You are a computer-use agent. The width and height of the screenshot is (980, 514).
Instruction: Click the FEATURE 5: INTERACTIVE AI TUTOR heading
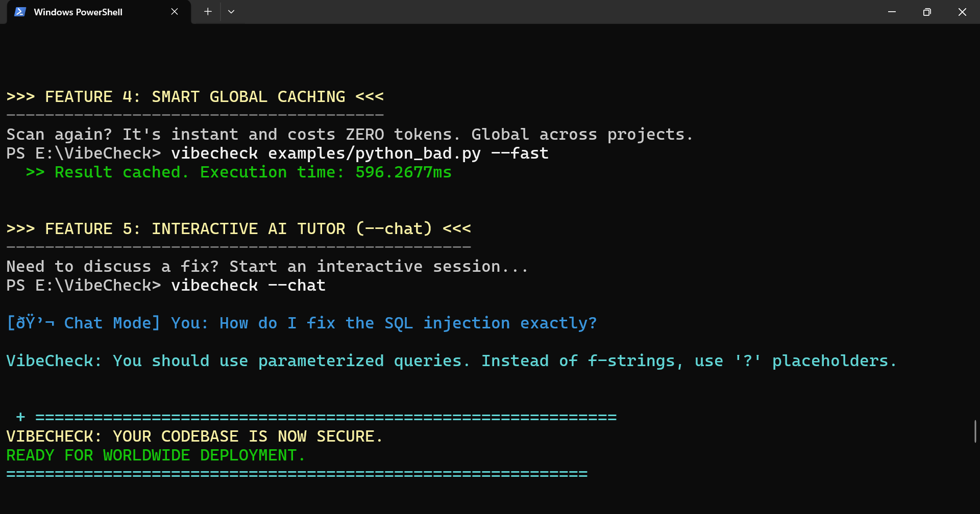click(x=238, y=229)
